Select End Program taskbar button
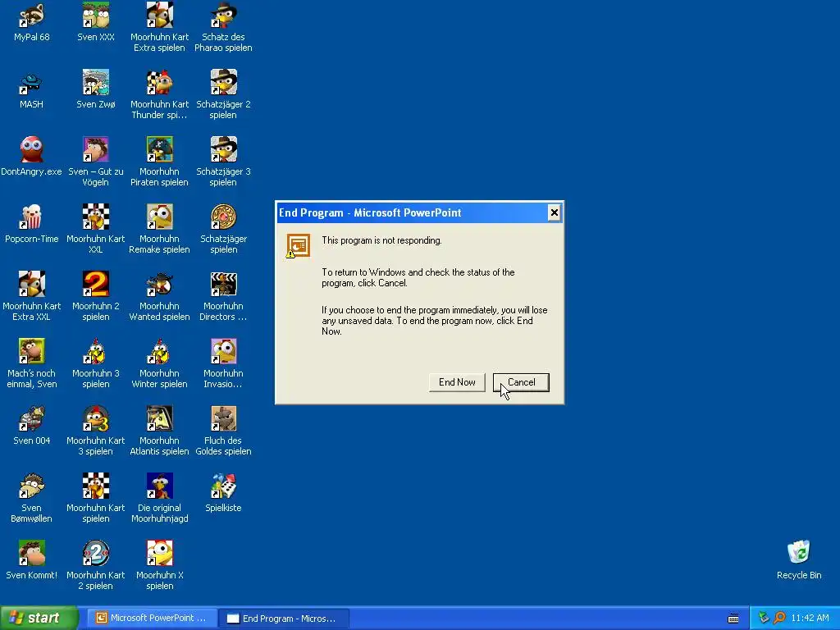840x630 pixels. [x=284, y=619]
